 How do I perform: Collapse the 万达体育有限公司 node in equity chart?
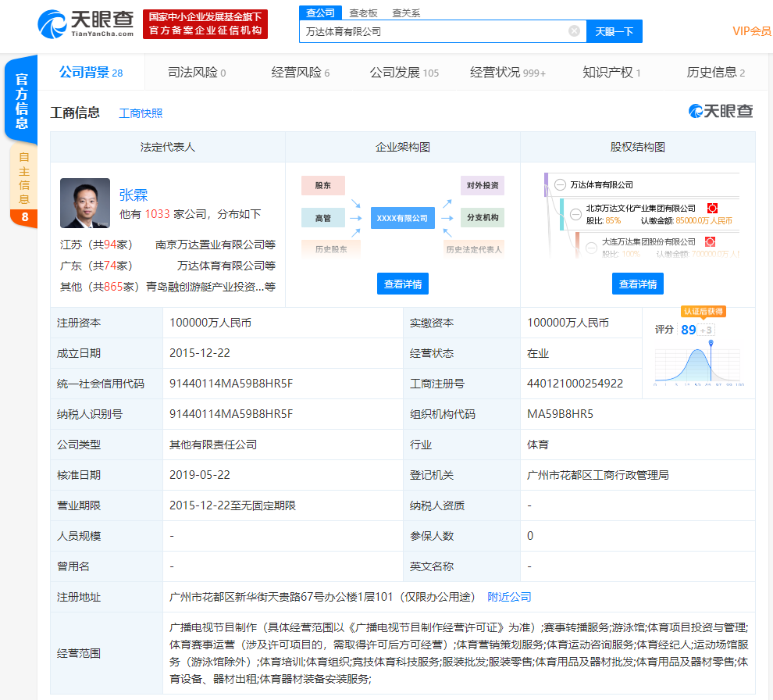560,185
